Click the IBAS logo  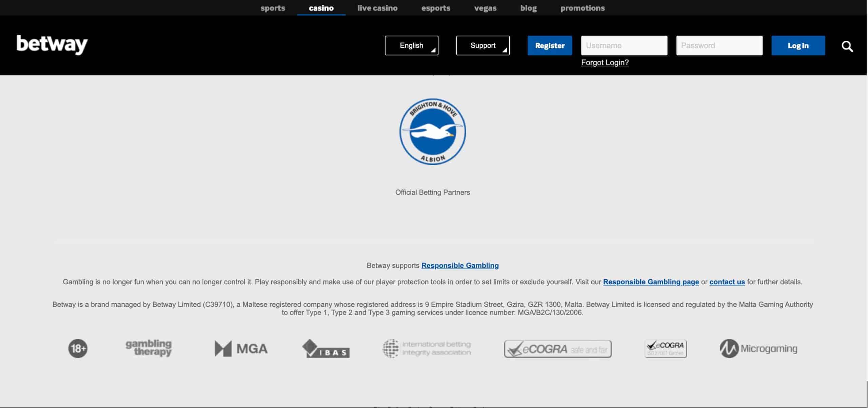(326, 349)
